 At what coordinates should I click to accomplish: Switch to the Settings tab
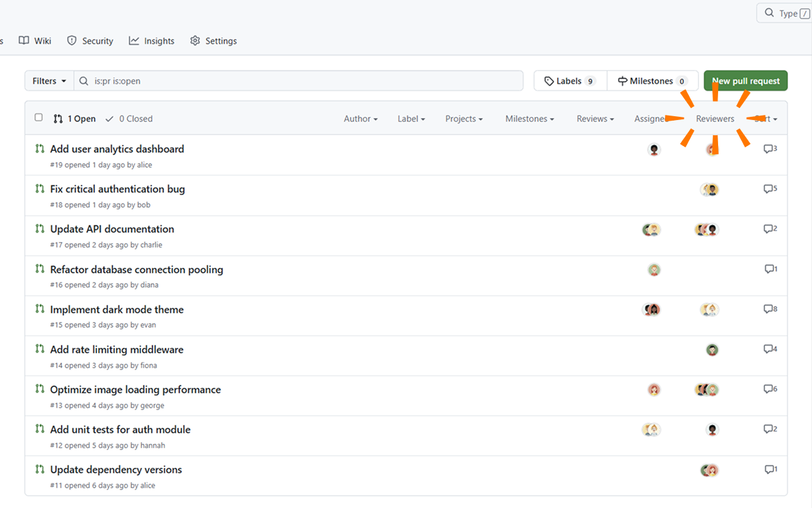click(x=213, y=41)
